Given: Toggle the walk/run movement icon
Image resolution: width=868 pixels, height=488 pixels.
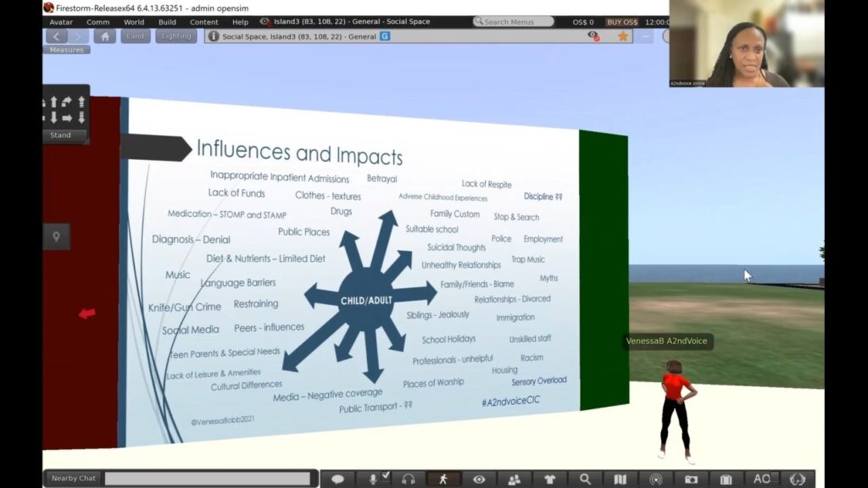Looking at the screenshot, I should [x=443, y=480].
